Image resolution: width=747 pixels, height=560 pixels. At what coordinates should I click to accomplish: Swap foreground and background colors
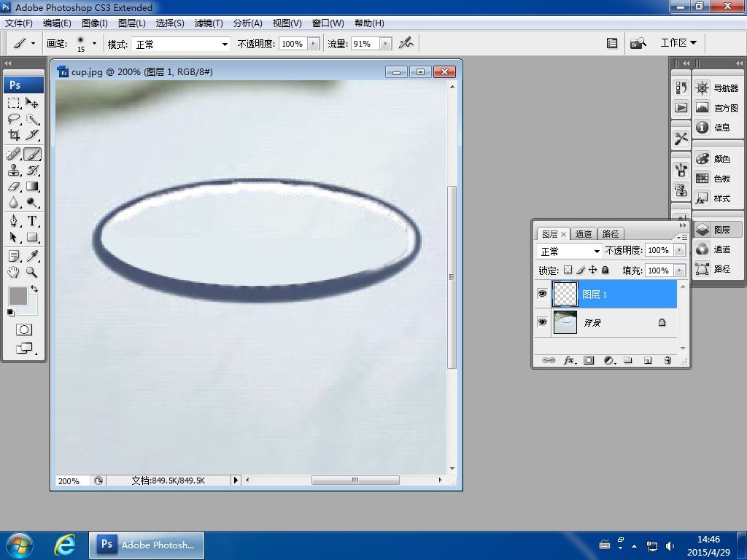pos(34,289)
